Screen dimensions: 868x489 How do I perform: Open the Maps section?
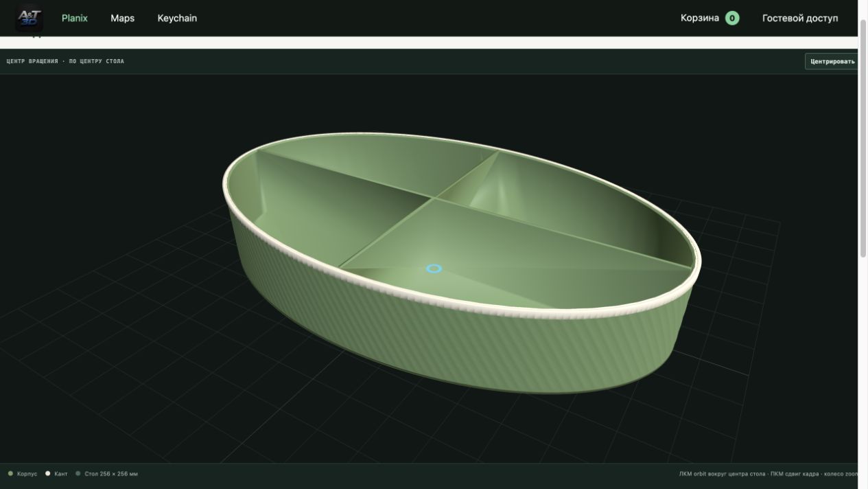(122, 18)
